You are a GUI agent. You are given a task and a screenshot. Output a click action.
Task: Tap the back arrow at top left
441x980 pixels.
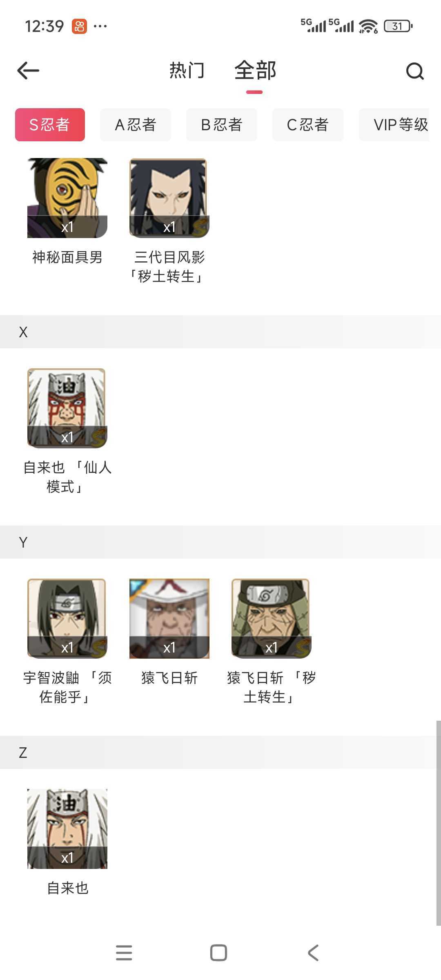point(28,71)
